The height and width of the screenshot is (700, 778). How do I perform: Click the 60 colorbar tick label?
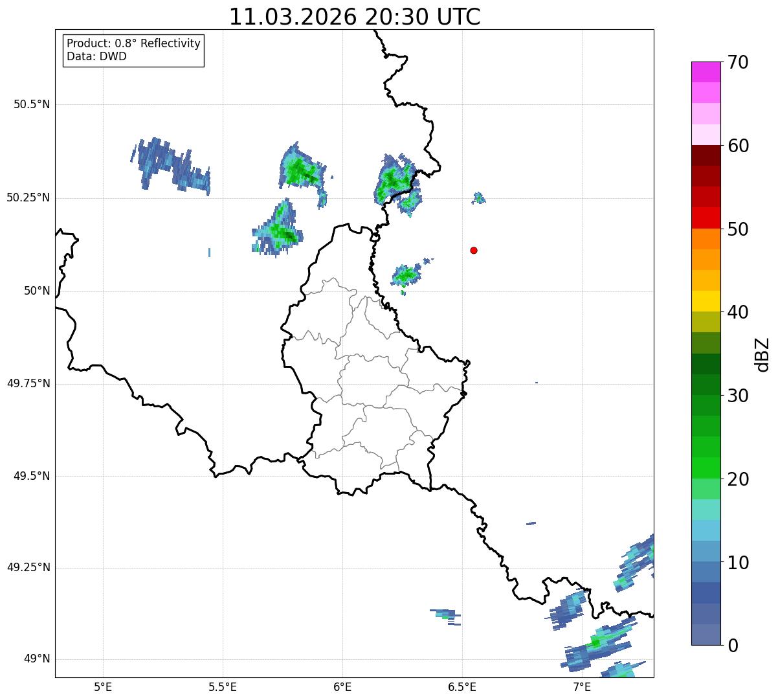point(738,146)
